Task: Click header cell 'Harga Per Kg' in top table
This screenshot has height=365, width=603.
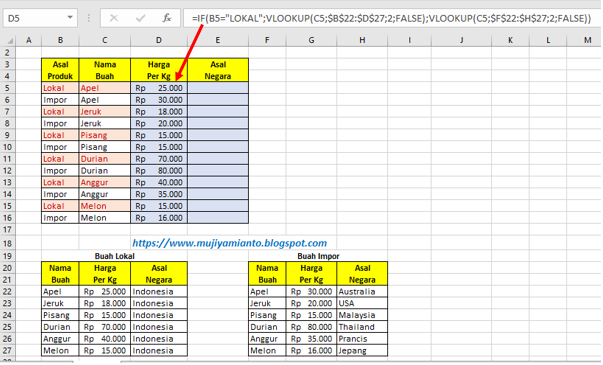Action: click(x=159, y=70)
